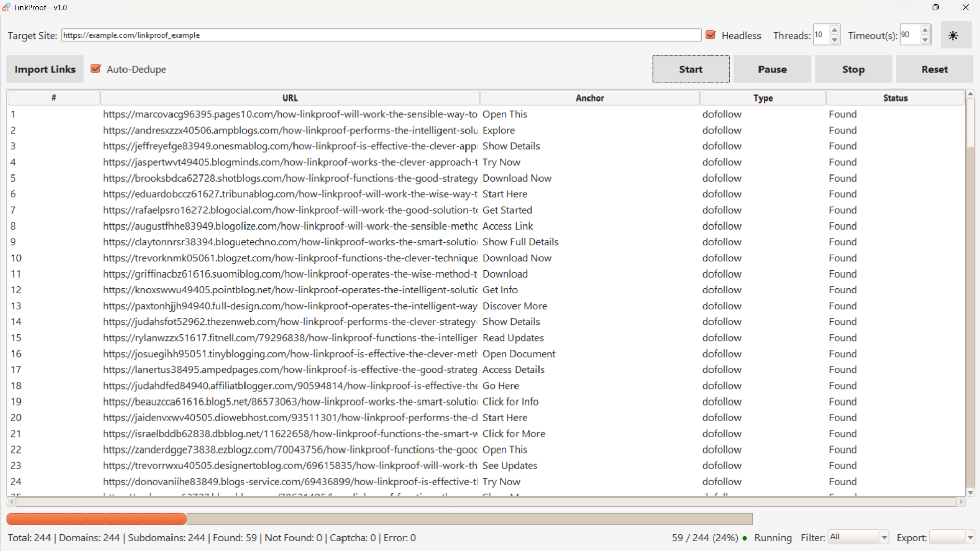
Task: Disable the Auto-Dedupe checkbox
Action: [95, 69]
